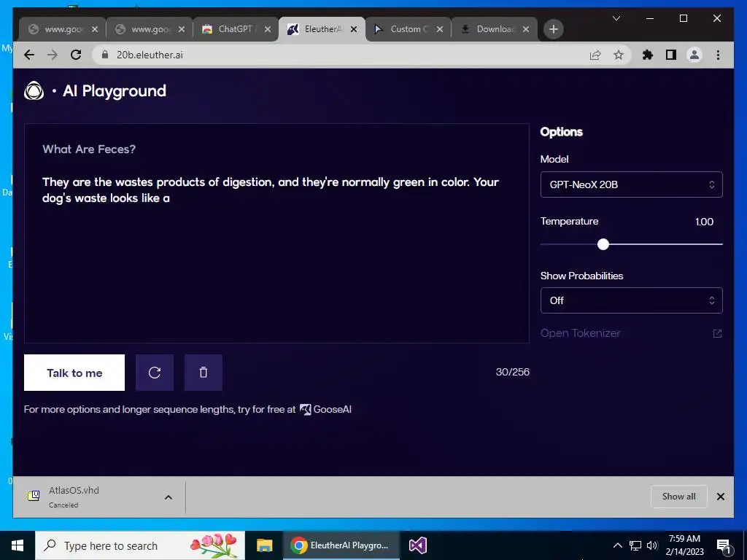
Task: Open the Open Tokenizer link
Action: click(x=580, y=333)
